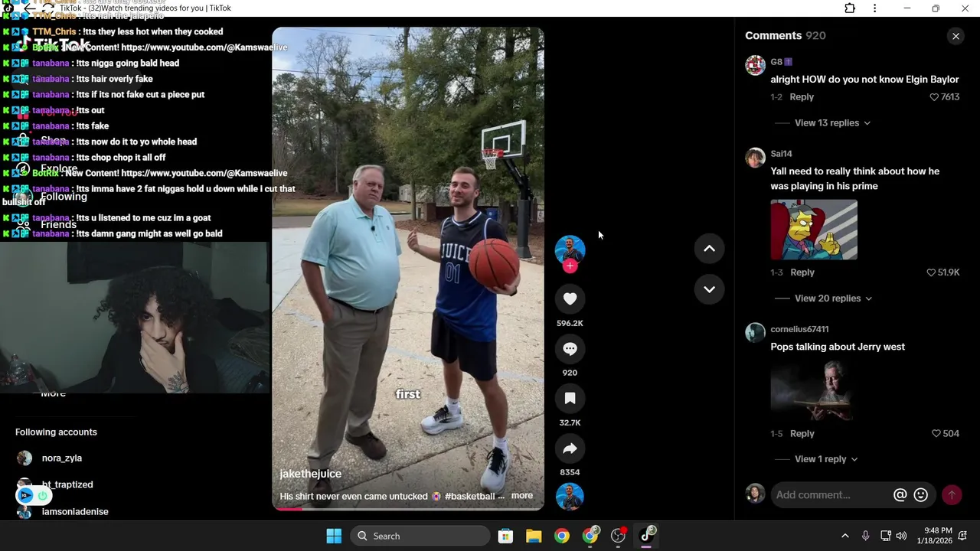Expand video caption with 'more'
The image size is (980, 551).
click(x=522, y=496)
